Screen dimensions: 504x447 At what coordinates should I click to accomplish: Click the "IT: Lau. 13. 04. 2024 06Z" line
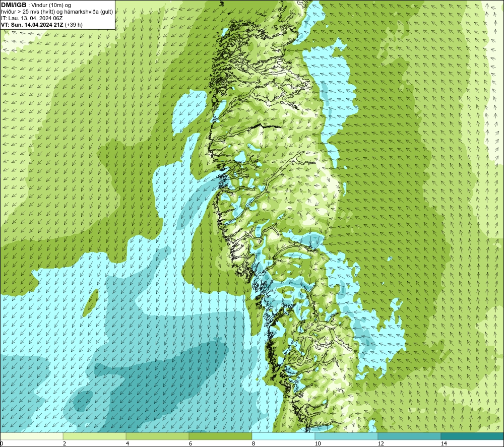(32, 18)
